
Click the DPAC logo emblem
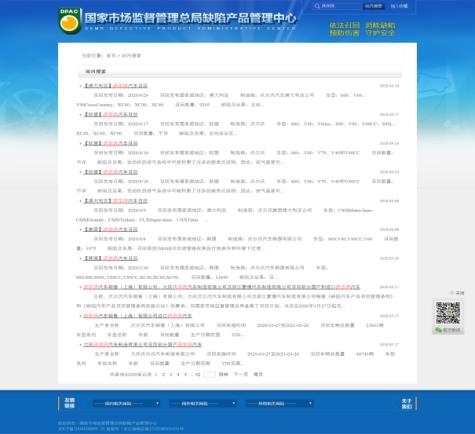coord(69,21)
